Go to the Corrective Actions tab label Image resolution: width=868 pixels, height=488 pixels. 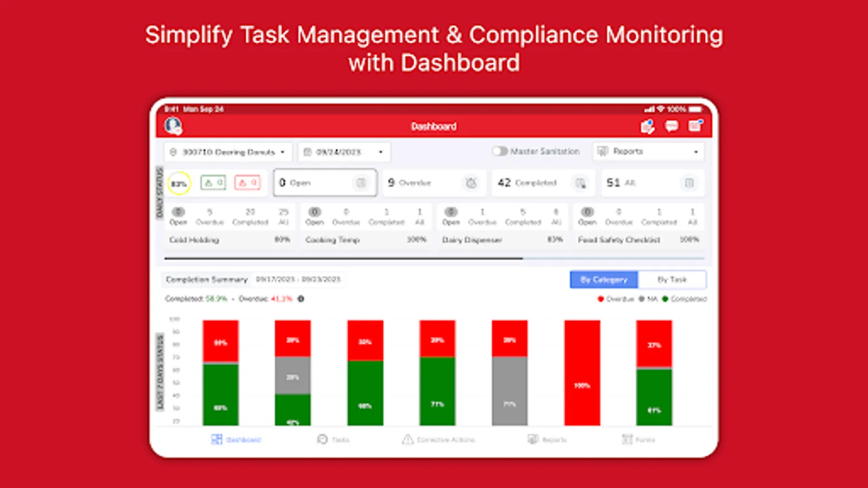point(446,440)
